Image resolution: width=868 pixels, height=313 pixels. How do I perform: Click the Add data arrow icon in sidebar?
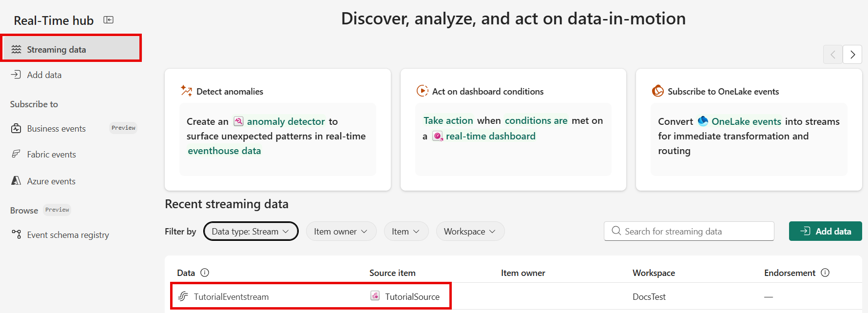[x=16, y=74]
